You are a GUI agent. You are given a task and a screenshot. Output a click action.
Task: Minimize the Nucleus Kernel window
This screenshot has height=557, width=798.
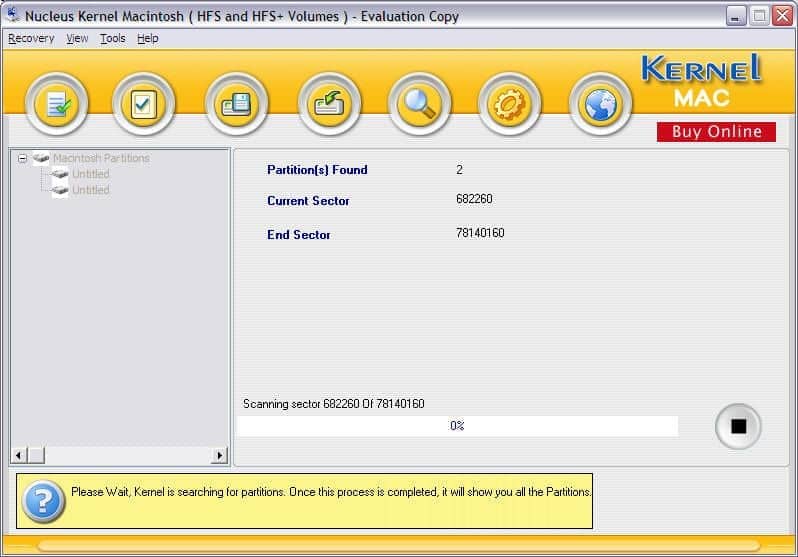pos(735,16)
